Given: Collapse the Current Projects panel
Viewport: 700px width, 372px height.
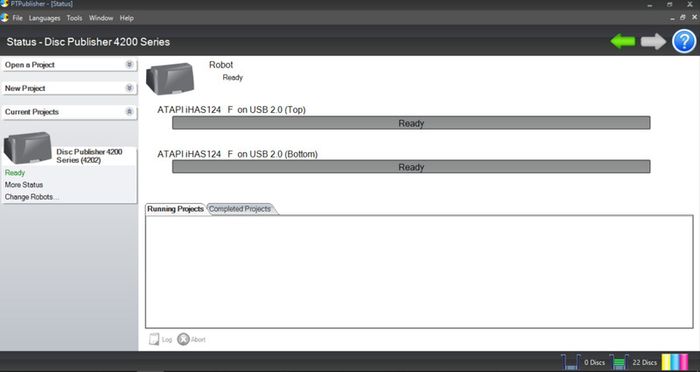Looking at the screenshot, I should coord(129,112).
